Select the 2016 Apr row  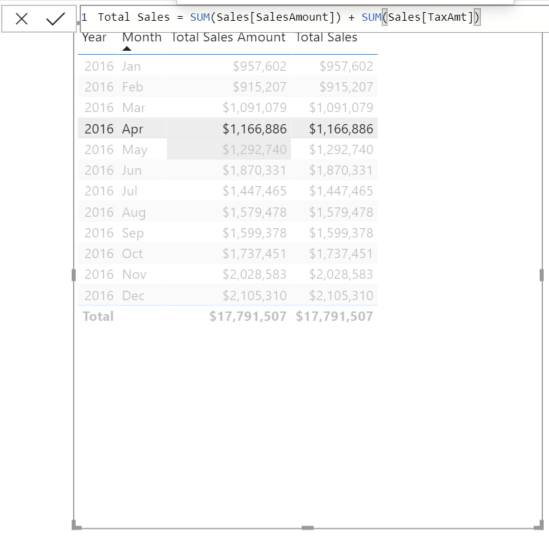pyautogui.click(x=228, y=129)
